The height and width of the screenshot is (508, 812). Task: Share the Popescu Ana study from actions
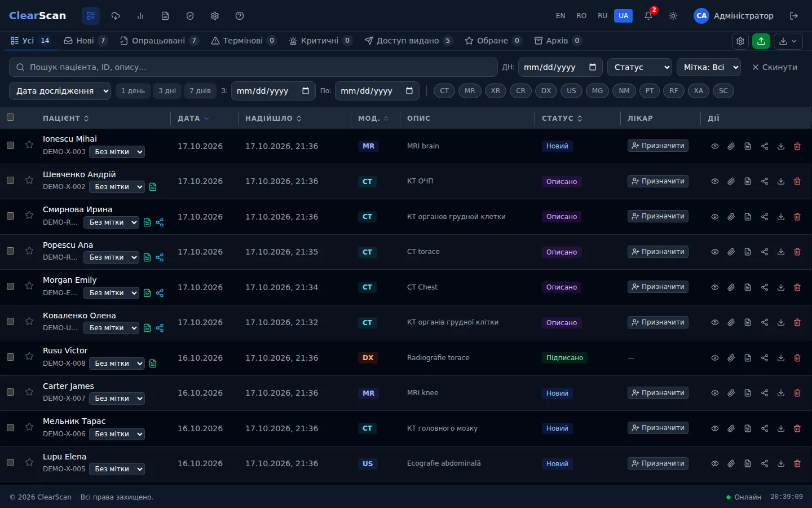point(765,252)
